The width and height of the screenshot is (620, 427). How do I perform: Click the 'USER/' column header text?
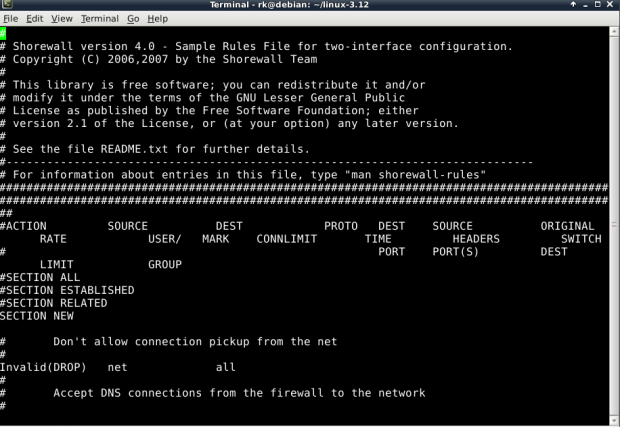pos(164,239)
